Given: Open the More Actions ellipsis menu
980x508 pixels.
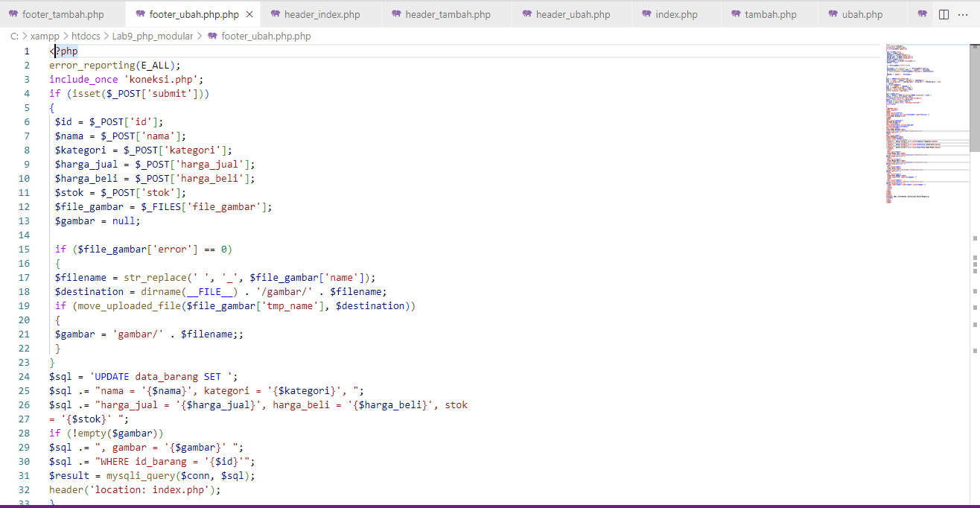Looking at the screenshot, I should click(x=964, y=13).
